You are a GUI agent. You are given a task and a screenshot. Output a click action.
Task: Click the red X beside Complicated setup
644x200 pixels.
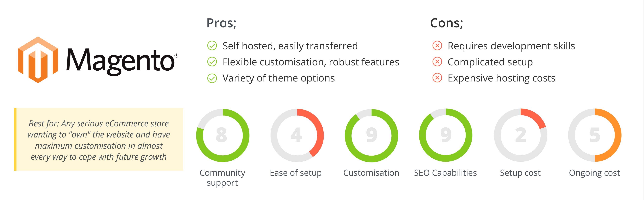[437, 62]
